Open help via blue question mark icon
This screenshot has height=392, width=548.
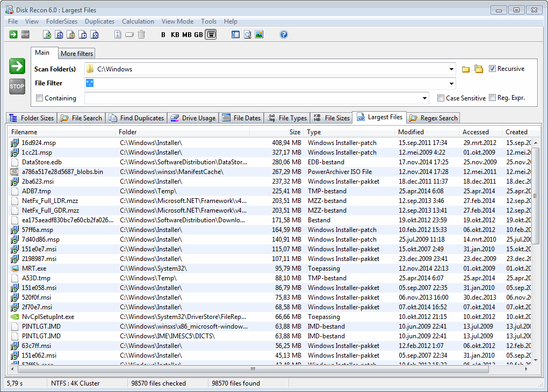tap(284, 34)
